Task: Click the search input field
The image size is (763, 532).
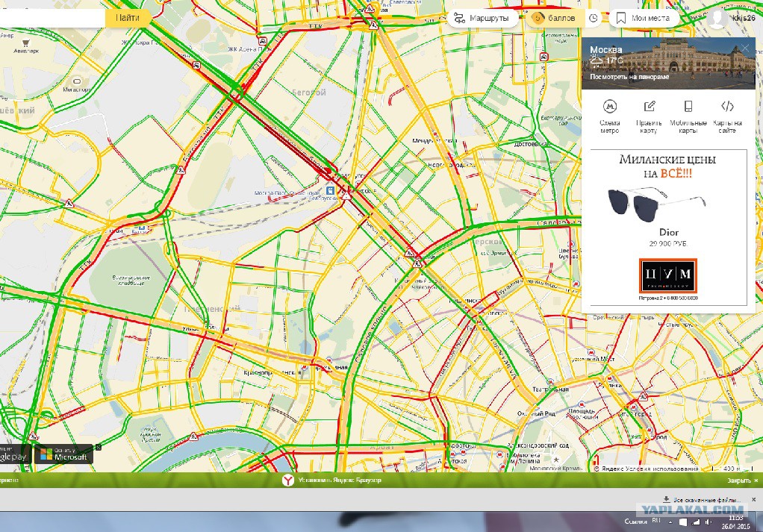Action: tap(52, 18)
